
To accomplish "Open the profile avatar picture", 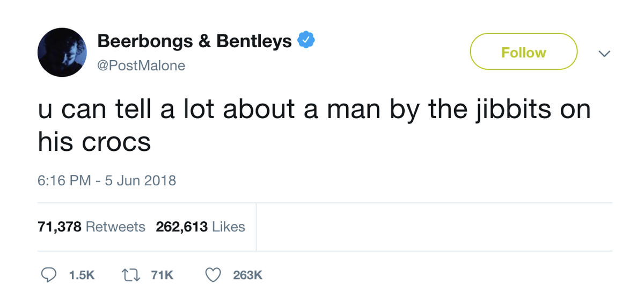I will click(x=62, y=52).
